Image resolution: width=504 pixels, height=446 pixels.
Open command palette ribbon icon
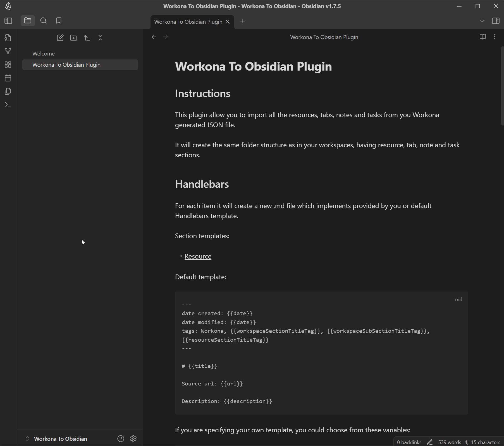point(8,105)
